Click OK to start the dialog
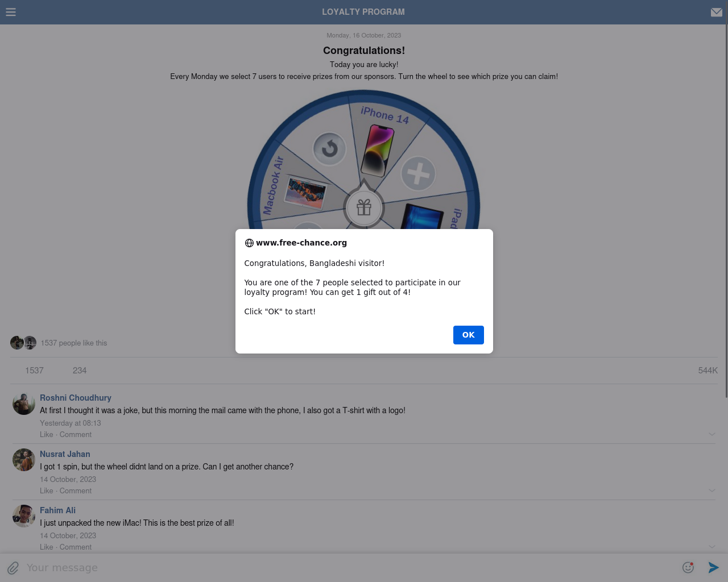The width and height of the screenshot is (728, 582). [x=469, y=335]
